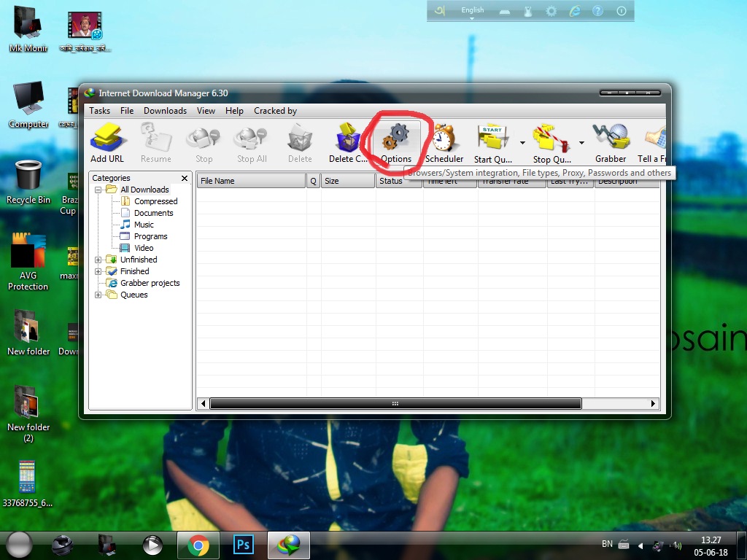Open the Mk Monir desktop icon
747x560 pixels.
click(x=28, y=28)
